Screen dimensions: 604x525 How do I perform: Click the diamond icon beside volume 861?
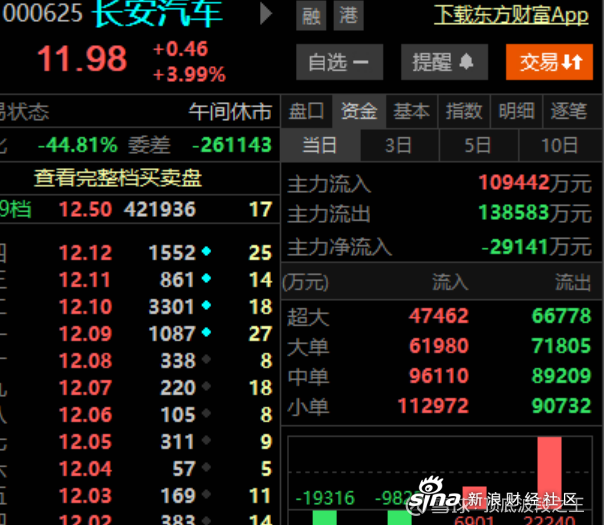pos(206,278)
